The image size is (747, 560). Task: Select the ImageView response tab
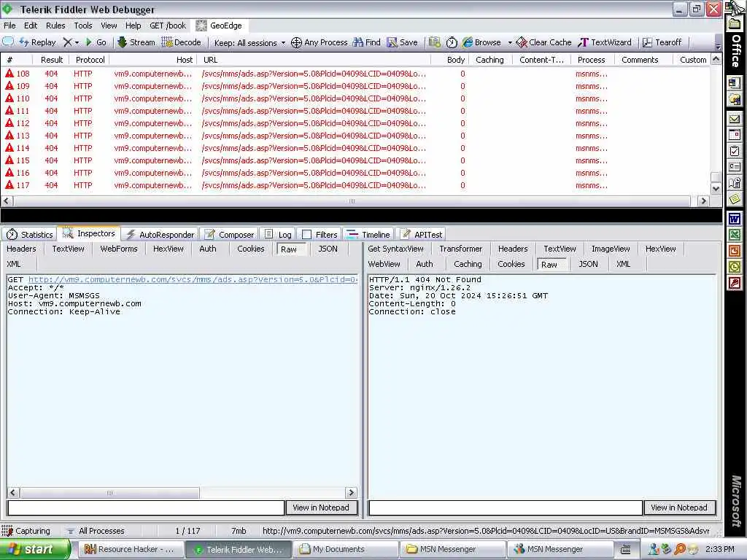(x=611, y=249)
